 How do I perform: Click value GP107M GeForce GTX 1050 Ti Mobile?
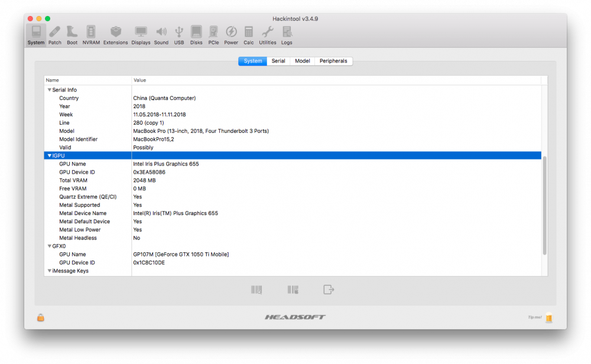181,254
